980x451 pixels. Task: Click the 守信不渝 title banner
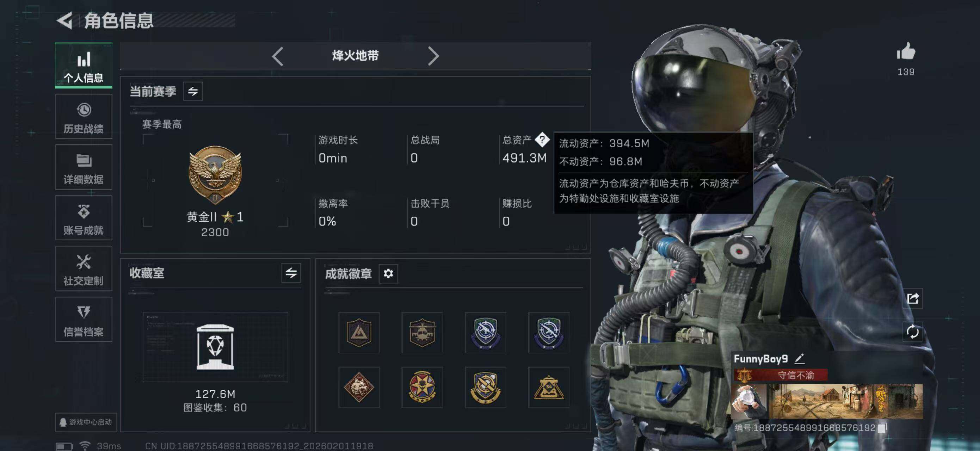click(x=781, y=375)
